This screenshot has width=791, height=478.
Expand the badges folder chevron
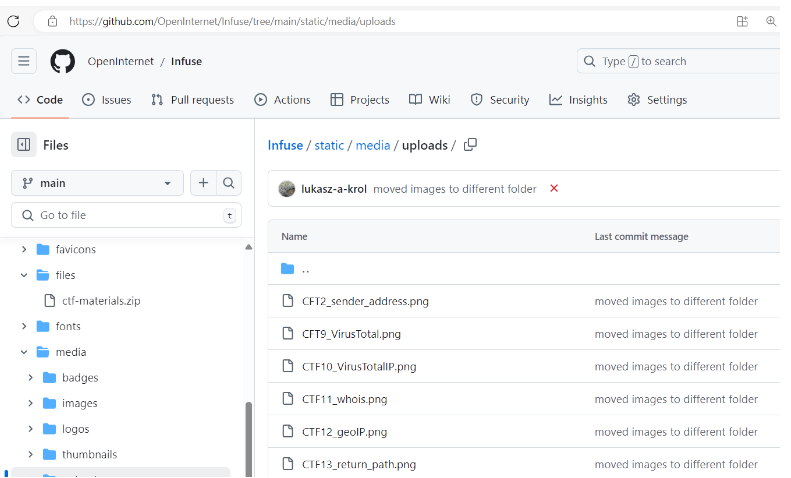click(30, 377)
